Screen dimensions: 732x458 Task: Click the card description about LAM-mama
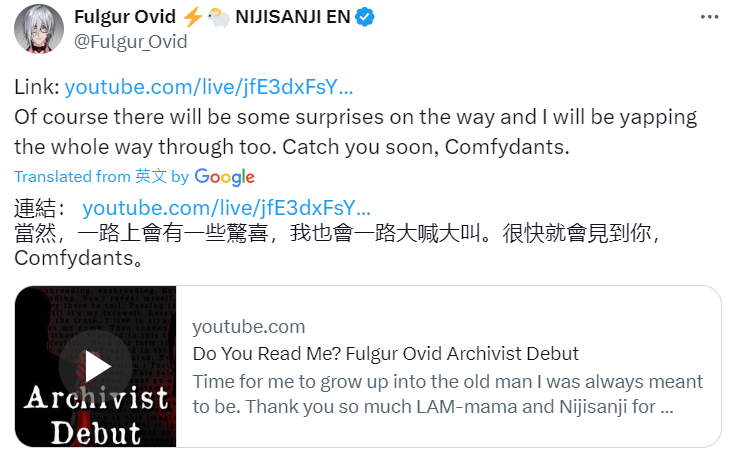[x=448, y=394]
